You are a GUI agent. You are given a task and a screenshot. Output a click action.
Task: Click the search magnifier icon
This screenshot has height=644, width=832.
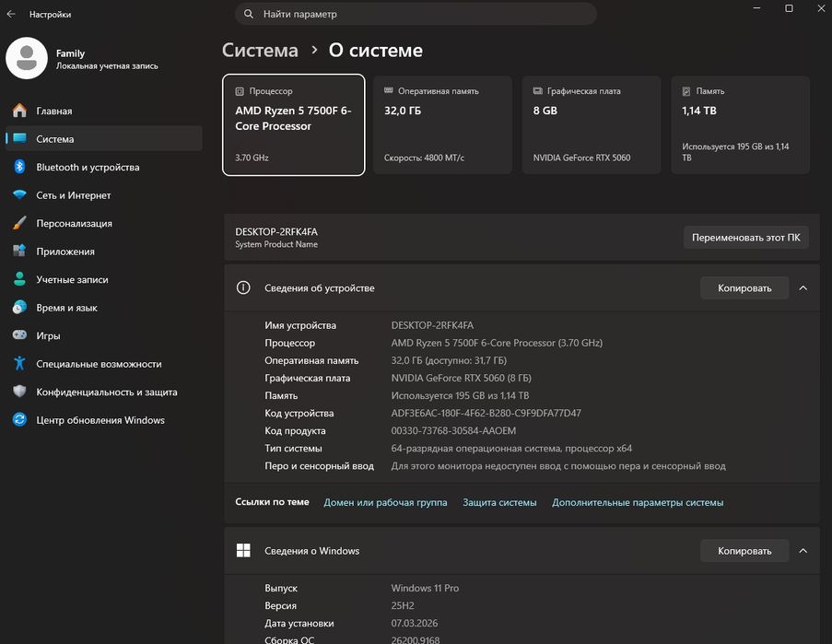click(249, 14)
